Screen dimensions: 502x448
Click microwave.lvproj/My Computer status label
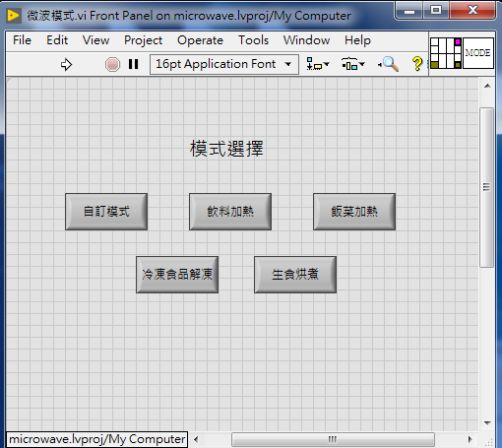point(96,439)
